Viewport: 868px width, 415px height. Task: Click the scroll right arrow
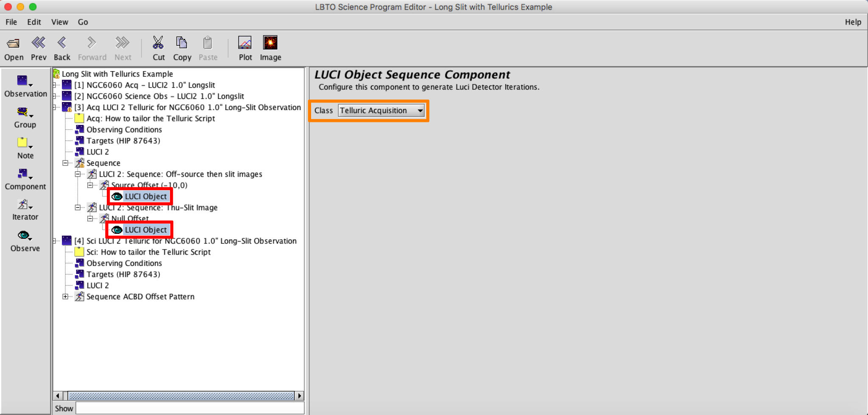coord(300,396)
